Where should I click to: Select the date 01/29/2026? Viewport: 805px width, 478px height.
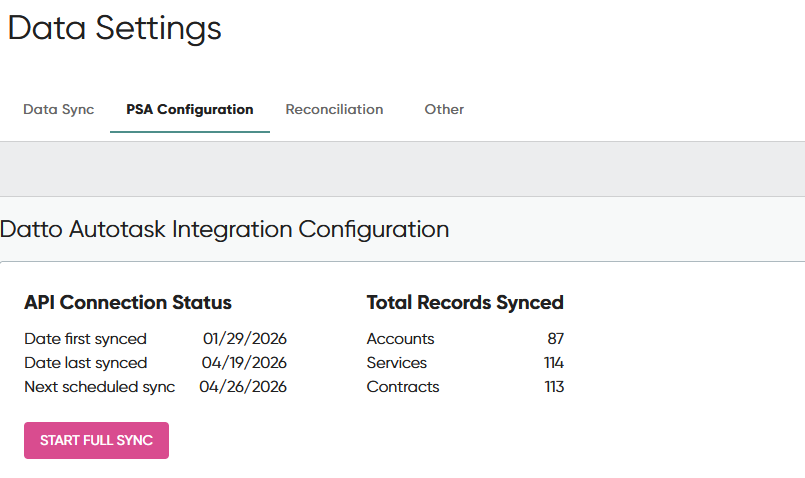(245, 339)
